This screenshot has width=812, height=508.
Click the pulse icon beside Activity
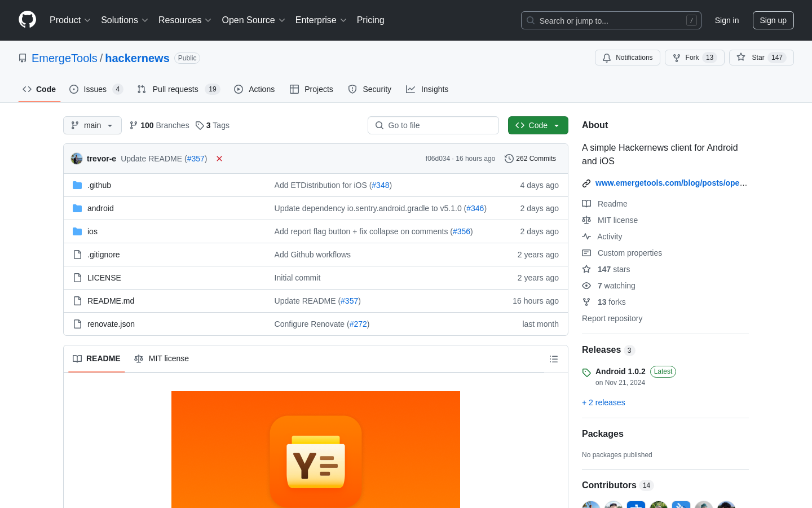586,237
